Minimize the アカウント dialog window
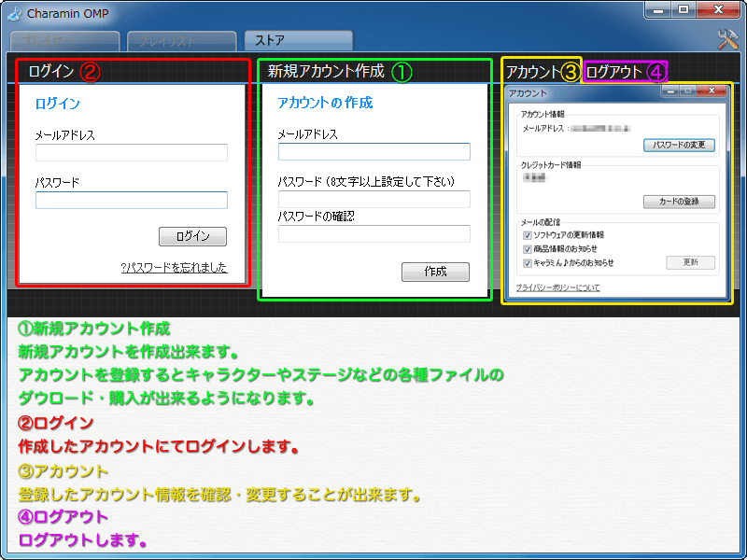The height and width of the screenshot is (560, 747). (x=669, y=91)
